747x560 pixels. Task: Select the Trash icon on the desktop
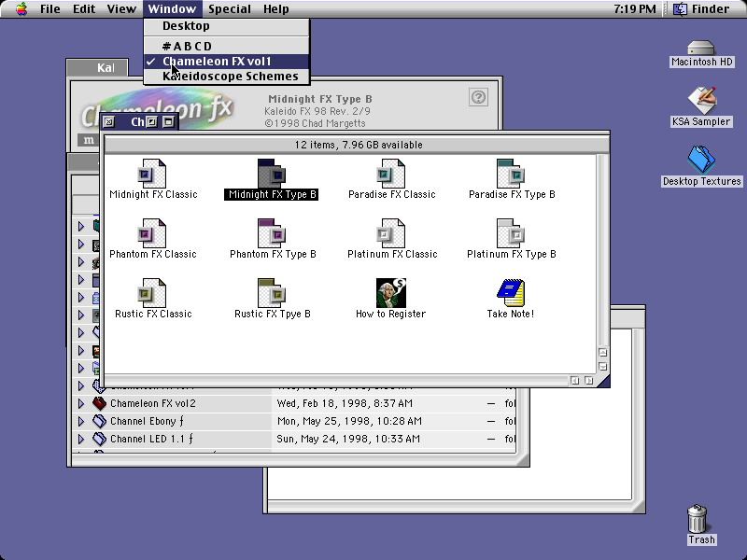pyautogui.click(x=697, y=519)
